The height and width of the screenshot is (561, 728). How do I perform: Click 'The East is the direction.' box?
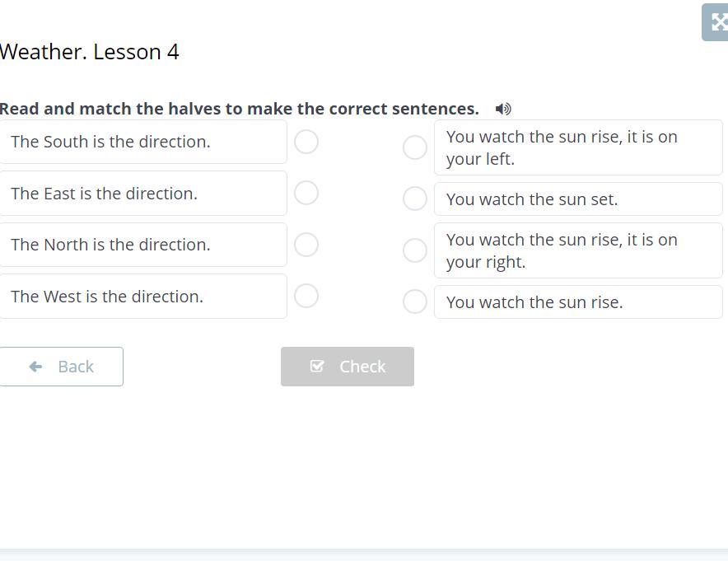pos(143,194)
